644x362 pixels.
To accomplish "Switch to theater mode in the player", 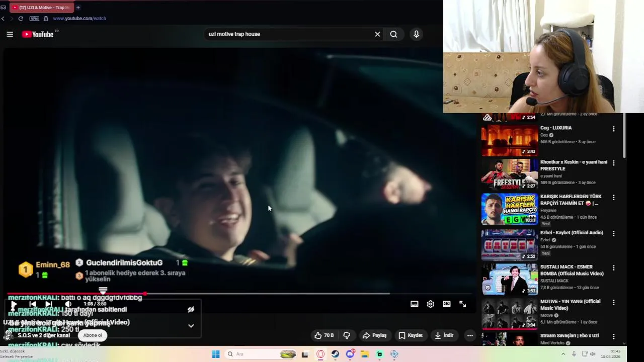I will (447, 304).
